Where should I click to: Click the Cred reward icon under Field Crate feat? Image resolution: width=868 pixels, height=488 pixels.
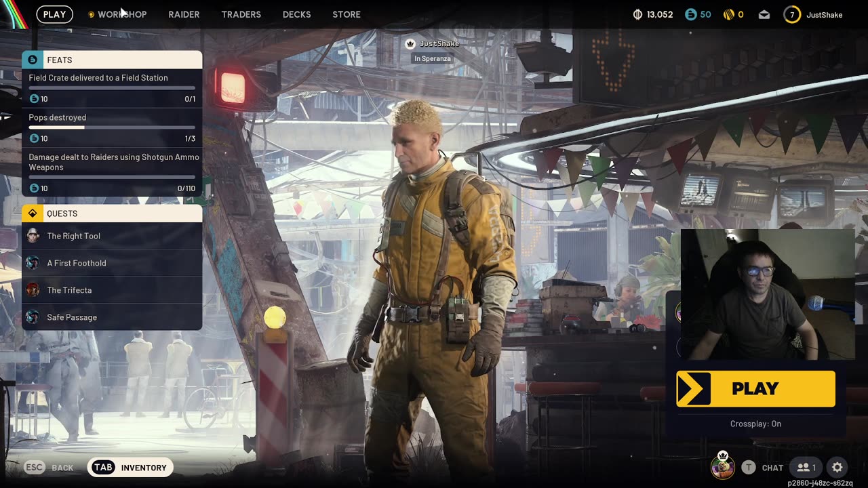pos(34,99)
